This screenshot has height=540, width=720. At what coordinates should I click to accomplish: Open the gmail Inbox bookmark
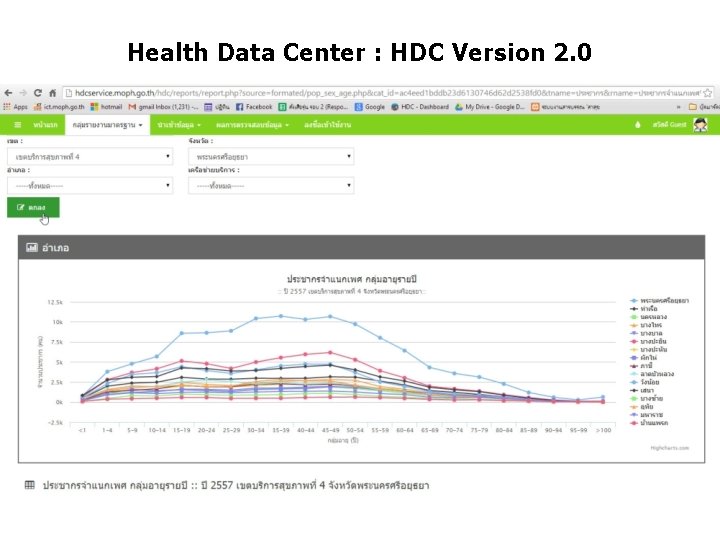(163, 107)
